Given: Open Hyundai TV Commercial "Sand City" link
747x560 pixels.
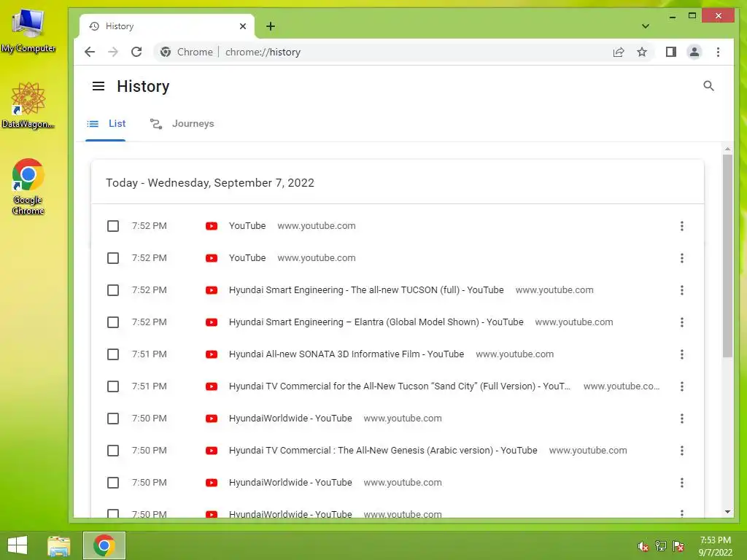Looking at the screenshot, I should coord(399,386).
